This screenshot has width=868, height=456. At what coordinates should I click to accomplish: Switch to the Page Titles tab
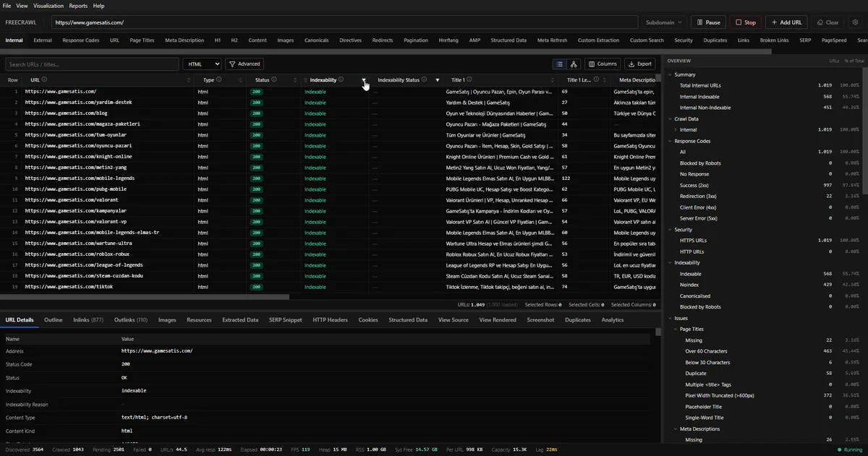point(142,40)
